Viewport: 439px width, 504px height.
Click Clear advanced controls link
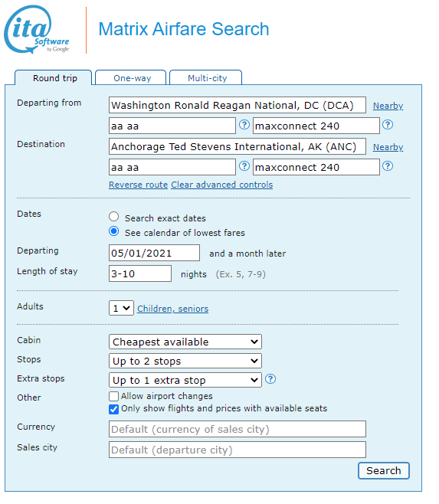(222, 185)
